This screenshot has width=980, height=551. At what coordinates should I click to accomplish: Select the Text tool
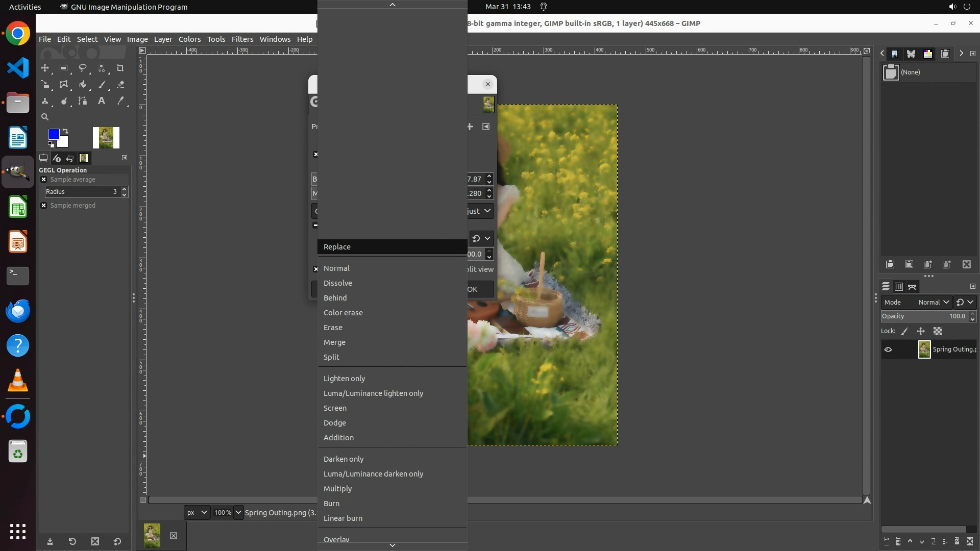point(102,101)
